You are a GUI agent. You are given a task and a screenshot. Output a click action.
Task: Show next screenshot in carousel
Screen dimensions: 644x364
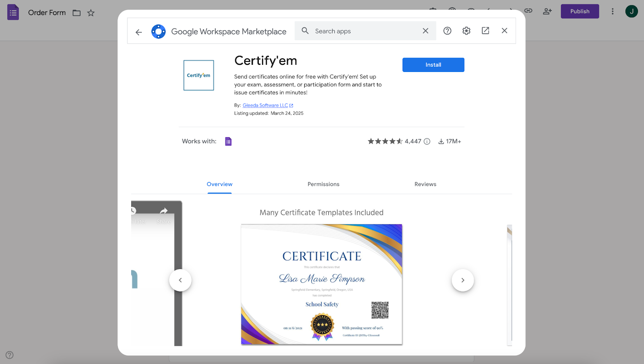click(x=462, y=280)
